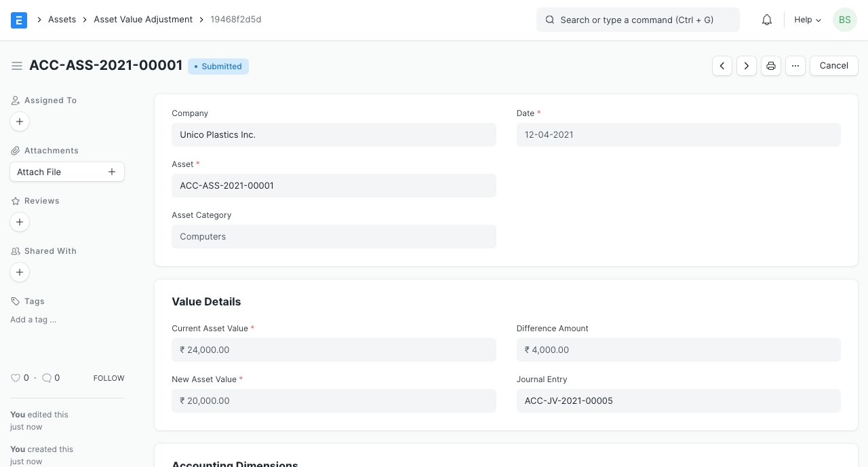Open the BS user avatar menu
This screenshot has width=868, height=467.
pyautogui.click(x=844, y=20)
